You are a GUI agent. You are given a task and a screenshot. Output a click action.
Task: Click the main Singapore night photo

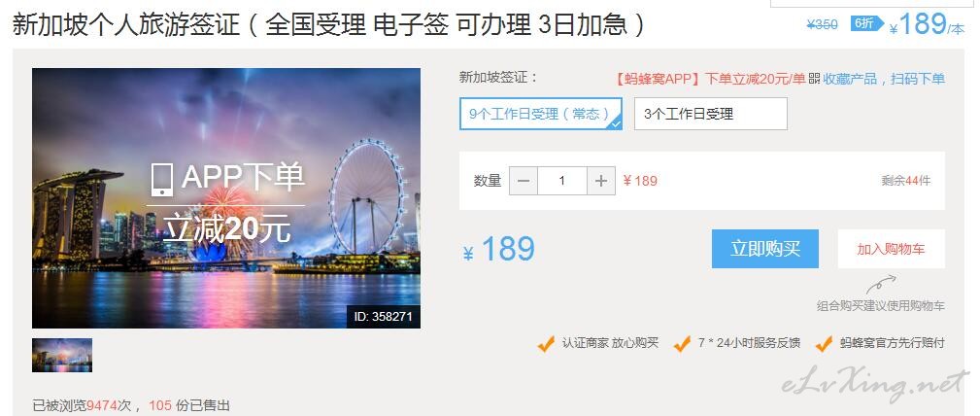[226, 198]
